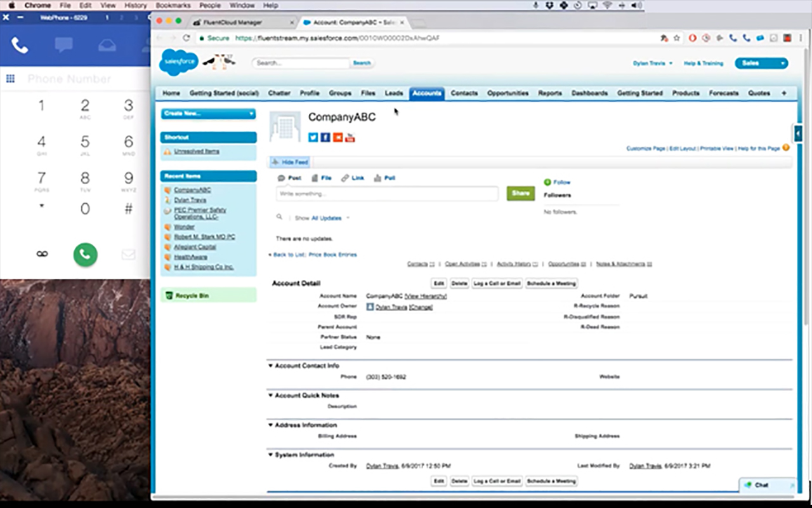Click the Help for this Page question icon
Screen dimensions: 812x508
coord(786,148)
